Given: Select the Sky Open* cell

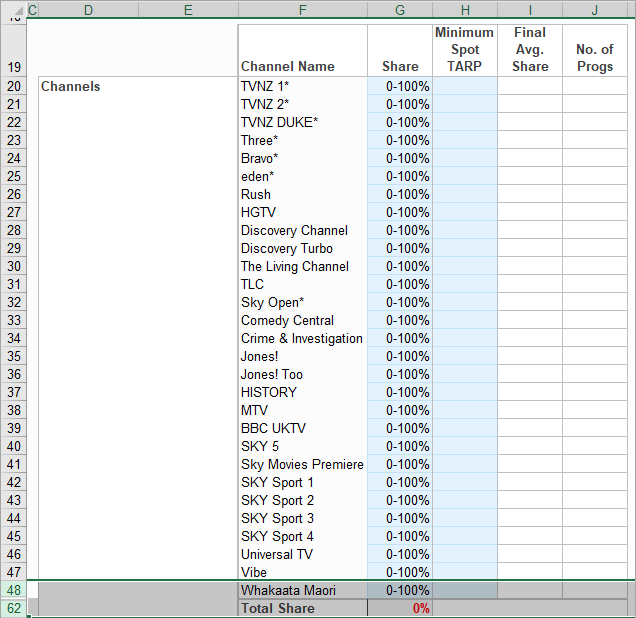Looking at the screenshot, I should click(303, 302).
